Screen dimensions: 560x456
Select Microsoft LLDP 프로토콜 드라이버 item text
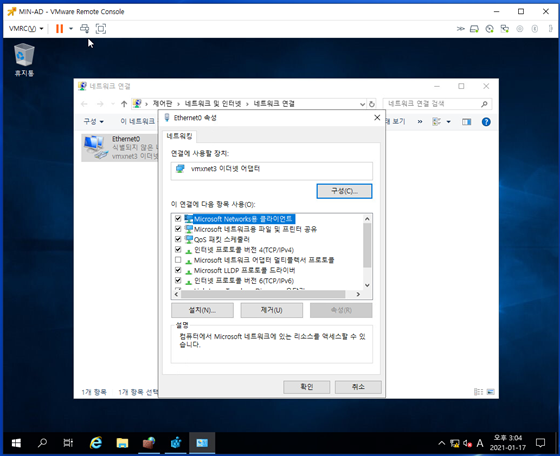[x=244, y=271]
